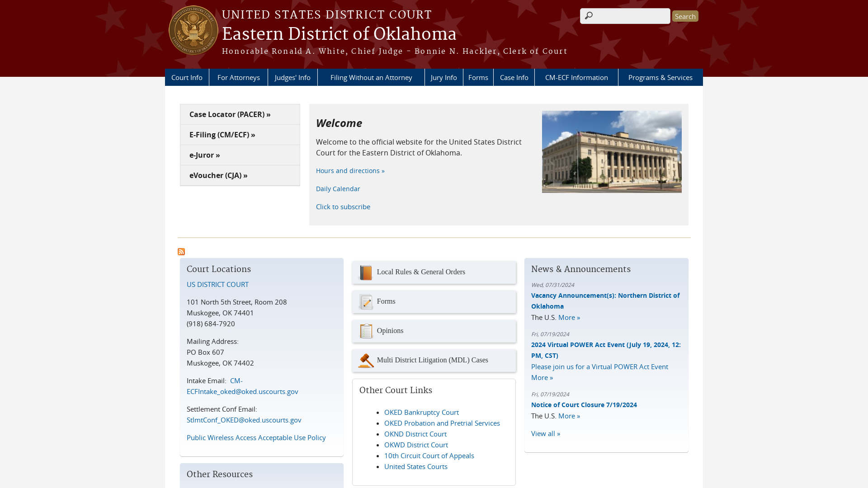This screenshot has height=488, width=868.
Task: Open Hours and directions link
Action: click(x=350, y=170)
